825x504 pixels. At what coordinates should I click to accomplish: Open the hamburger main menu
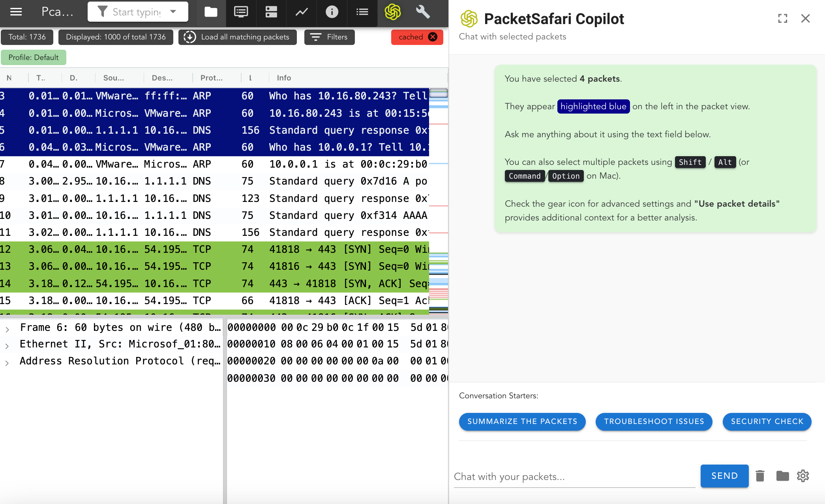(16, 12)
